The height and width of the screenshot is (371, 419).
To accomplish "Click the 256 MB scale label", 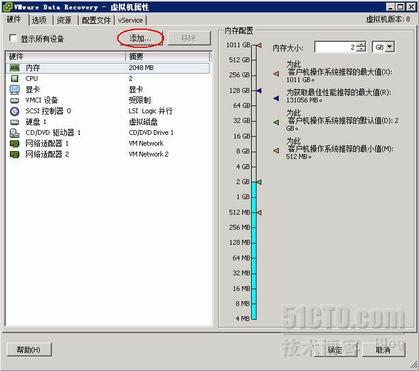I will (239, 227).
